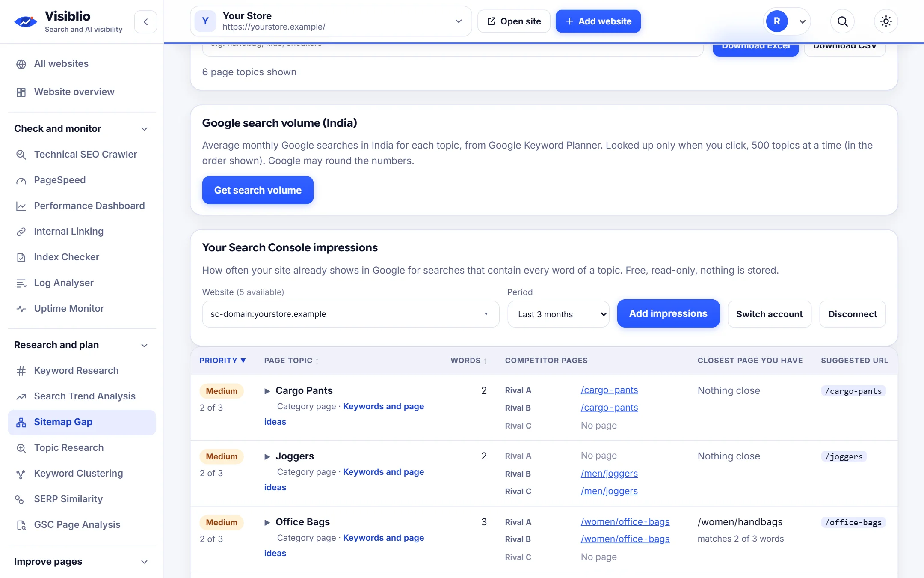This screenshot has height=578, width=924.
Task: Expand the Joggers topic row
Action: (267, 456)
